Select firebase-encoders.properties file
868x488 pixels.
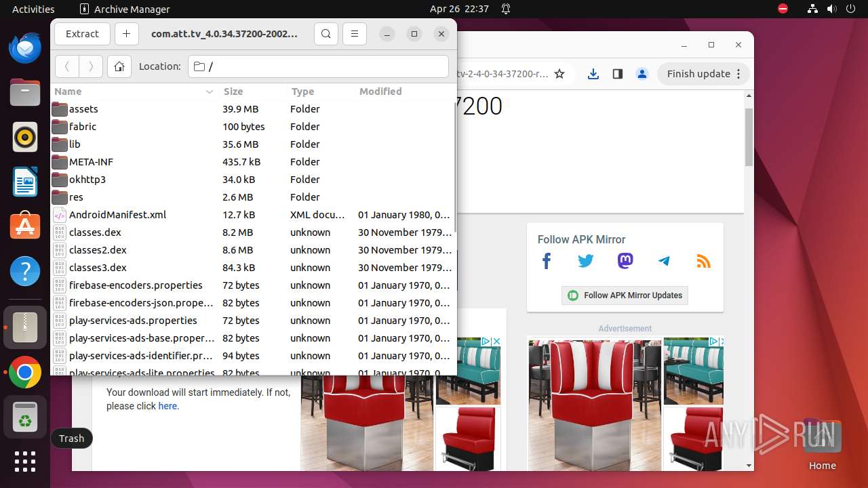point(252,285)
